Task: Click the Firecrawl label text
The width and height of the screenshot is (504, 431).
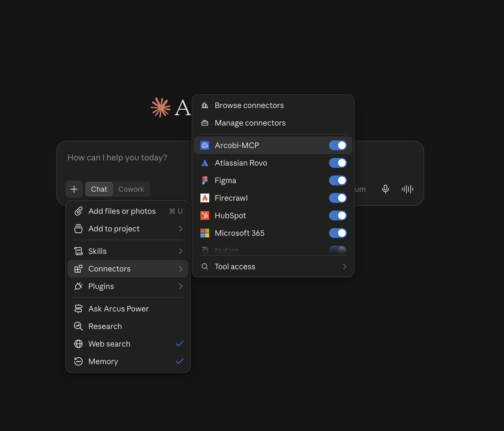Action: click(231, 198)
